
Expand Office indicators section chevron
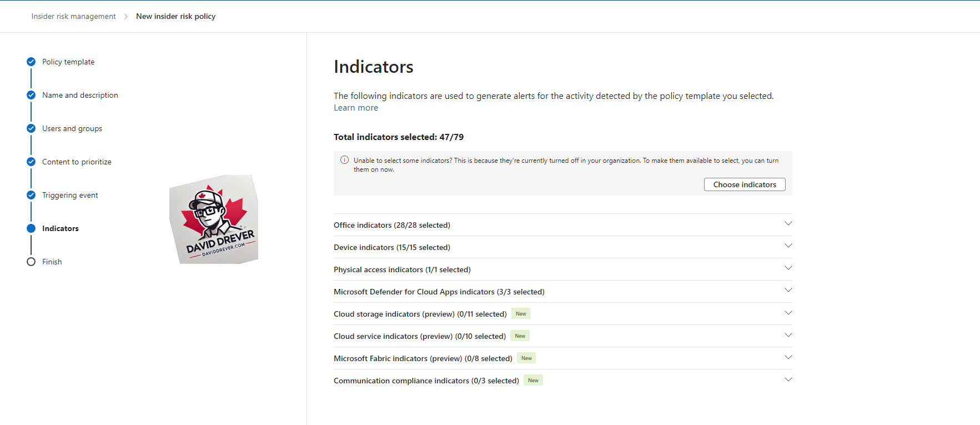788,223
